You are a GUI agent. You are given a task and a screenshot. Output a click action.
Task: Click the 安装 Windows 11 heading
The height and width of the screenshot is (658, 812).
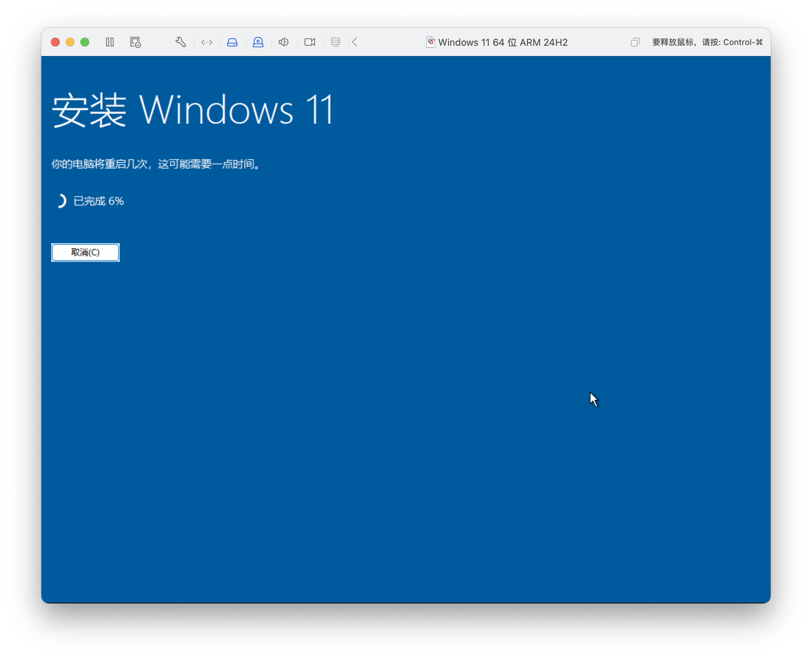click(x=192, y=110)
